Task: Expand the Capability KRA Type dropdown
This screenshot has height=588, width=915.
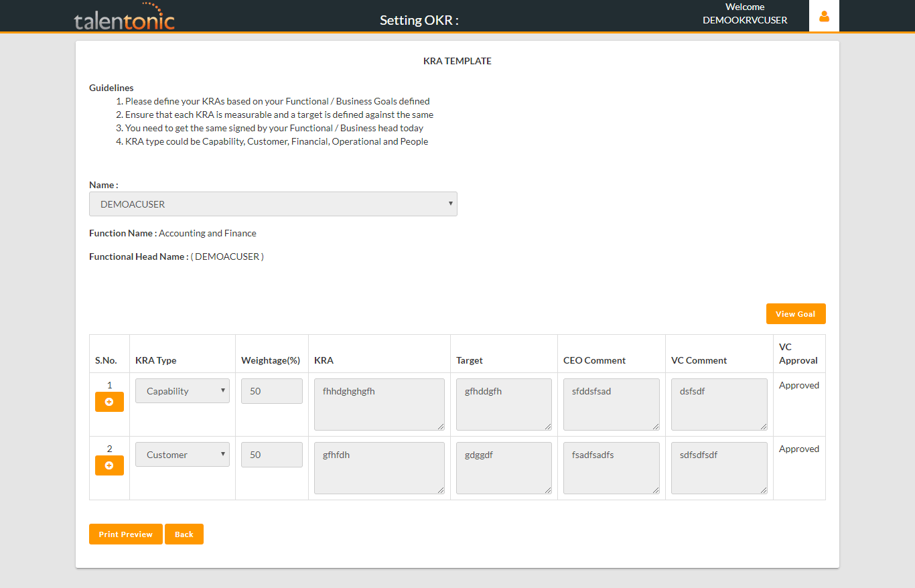Action: [x=182, y=391]
